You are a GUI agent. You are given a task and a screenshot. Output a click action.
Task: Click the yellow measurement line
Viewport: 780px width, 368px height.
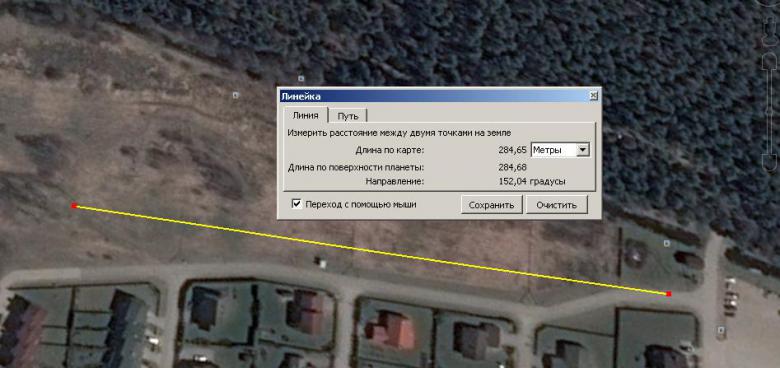coord(371,250)
